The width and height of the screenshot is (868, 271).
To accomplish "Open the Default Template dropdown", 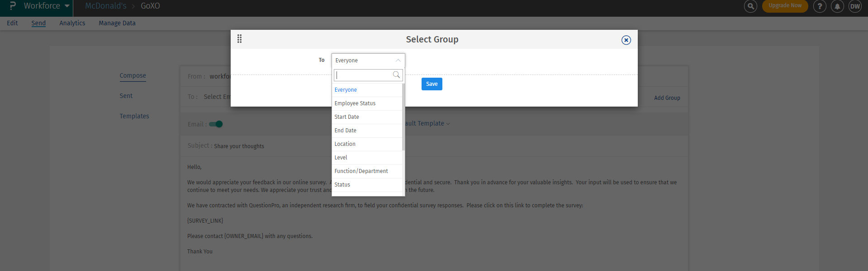I will tap(427, 123).
